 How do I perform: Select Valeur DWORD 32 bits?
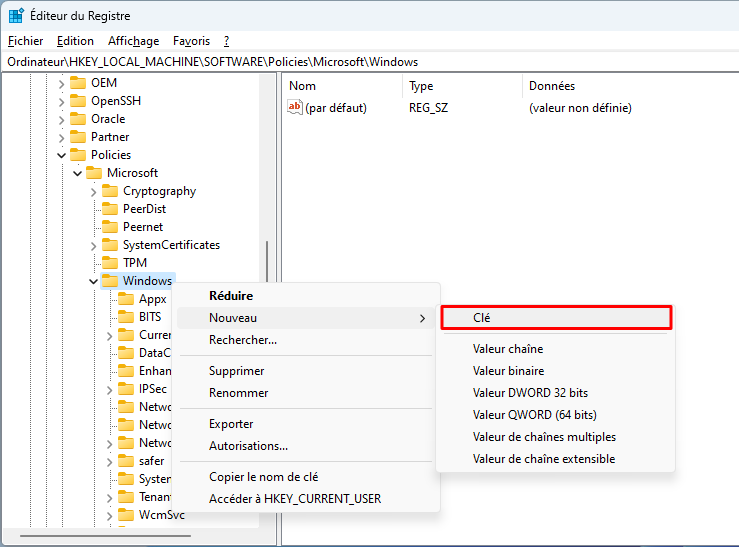click(556, 393)
